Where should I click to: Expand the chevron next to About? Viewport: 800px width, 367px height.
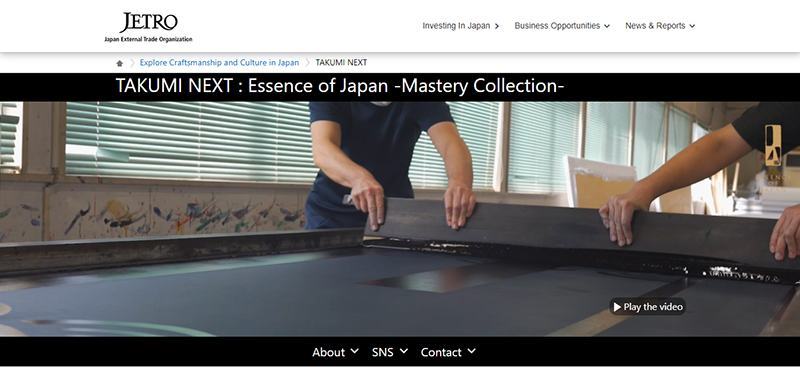tap(355, 351)
